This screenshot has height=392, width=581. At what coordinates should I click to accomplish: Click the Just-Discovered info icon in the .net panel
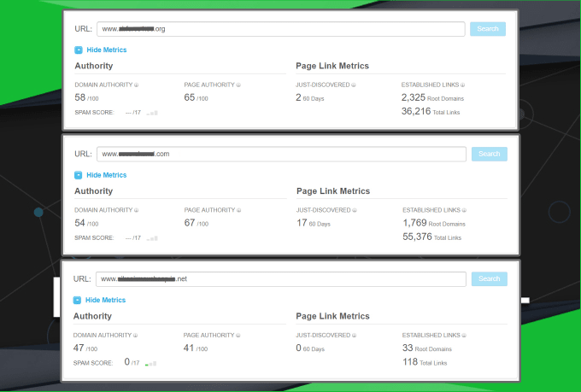pos(355,336)
